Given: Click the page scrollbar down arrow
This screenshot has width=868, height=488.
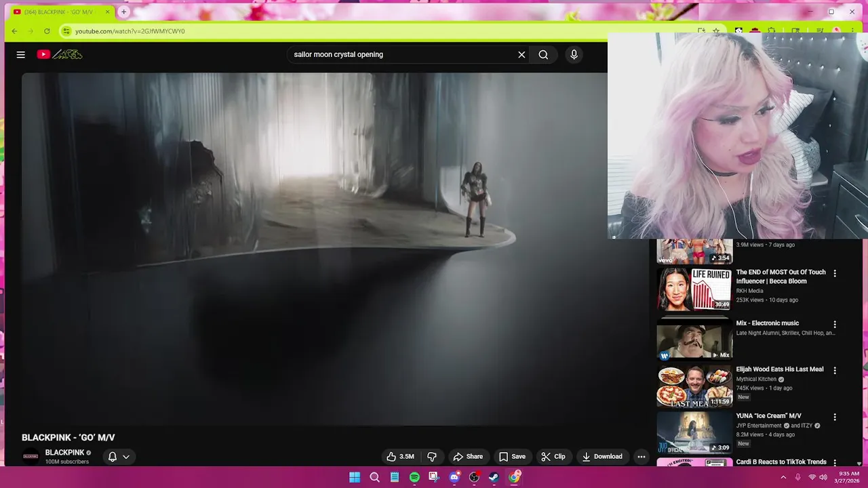Looking at the screenshot, I should (860, 464).
